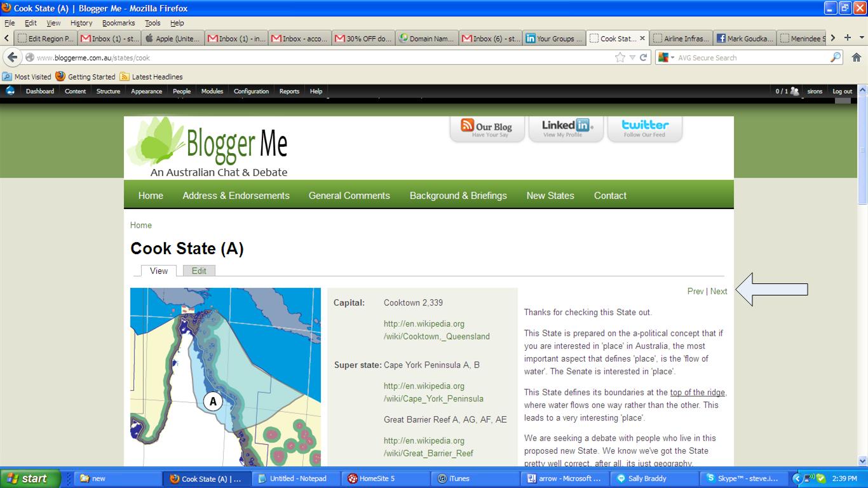The image size is (868, 488).
Task: Select New States in navigation bar
Action: 550,196
